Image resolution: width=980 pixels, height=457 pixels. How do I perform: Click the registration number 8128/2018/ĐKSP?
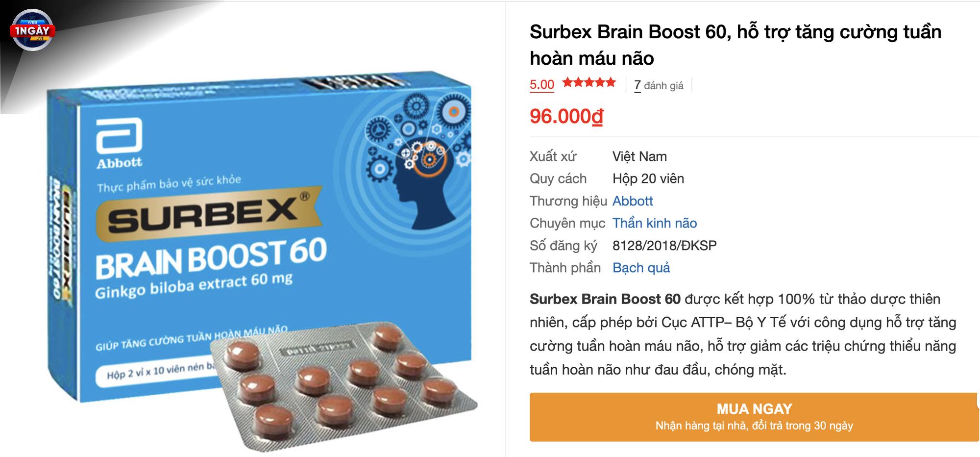coord(664,246)
